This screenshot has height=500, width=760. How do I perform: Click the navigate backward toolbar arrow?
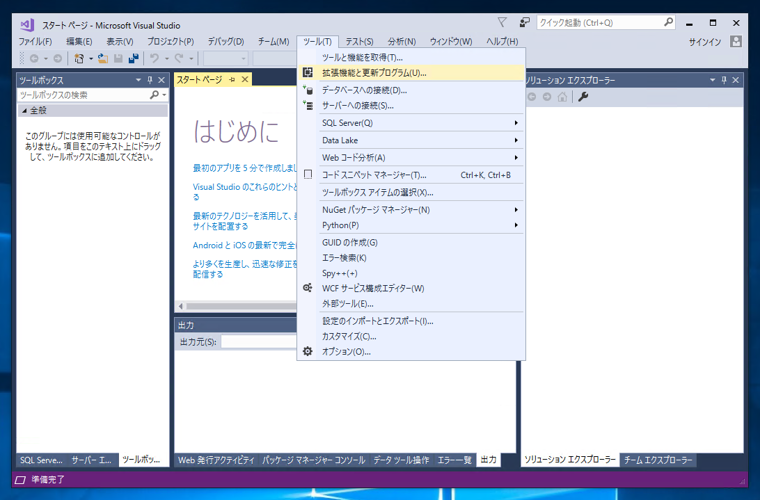pyautogui.click(x=34, y=59)
